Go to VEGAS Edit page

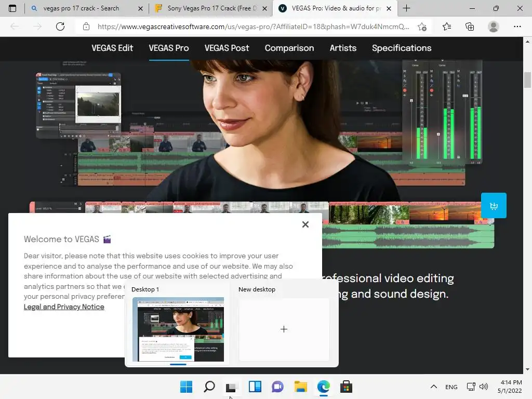pyautogui.click(x=112, y=48)
